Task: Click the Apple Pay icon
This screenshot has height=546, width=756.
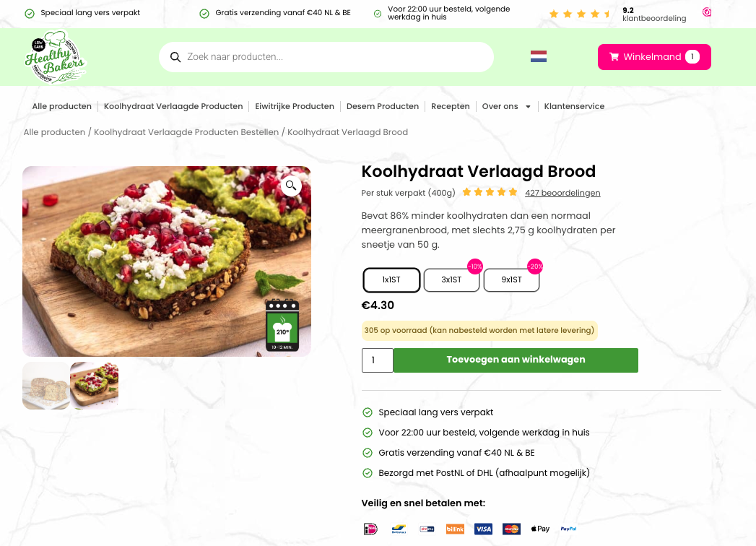Action: coord(540,529)
